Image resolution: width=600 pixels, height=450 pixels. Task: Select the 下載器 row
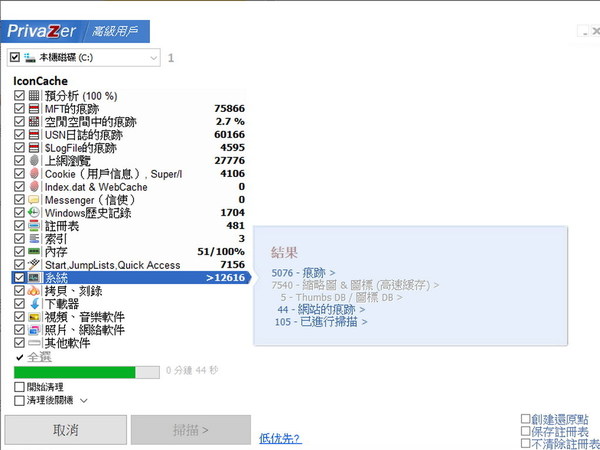129,304
